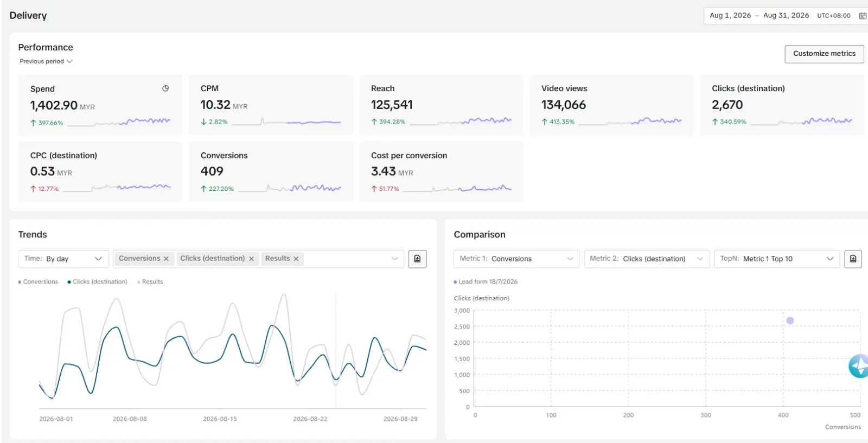Viewport: 868px width, 443px height.
Task: Toggle the Lead form 18/7/2026 legend
Action: 486,282
